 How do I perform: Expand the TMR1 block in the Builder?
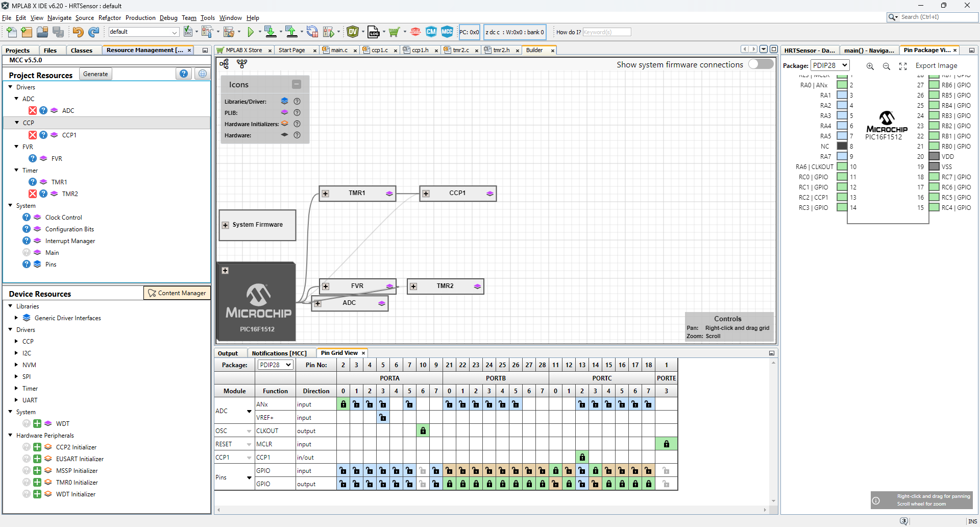pos(326,194)
